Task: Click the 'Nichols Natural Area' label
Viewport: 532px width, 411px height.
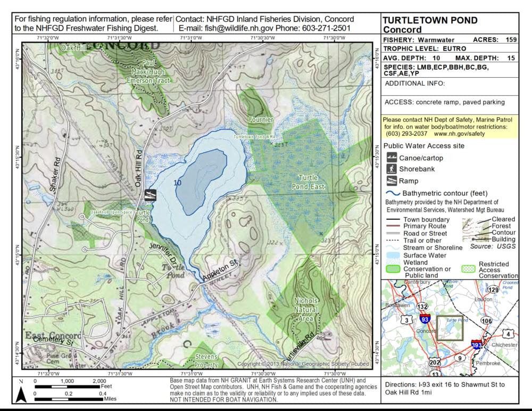Action: (306, 309)
